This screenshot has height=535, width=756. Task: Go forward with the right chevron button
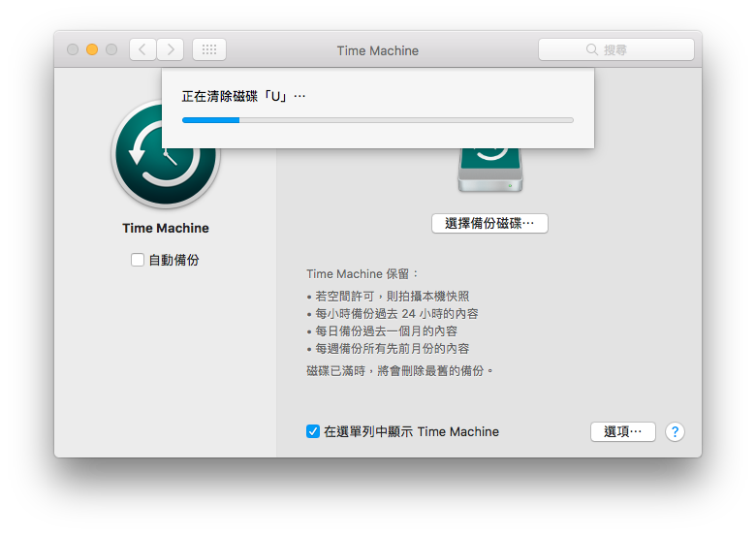tap(171, 49)
